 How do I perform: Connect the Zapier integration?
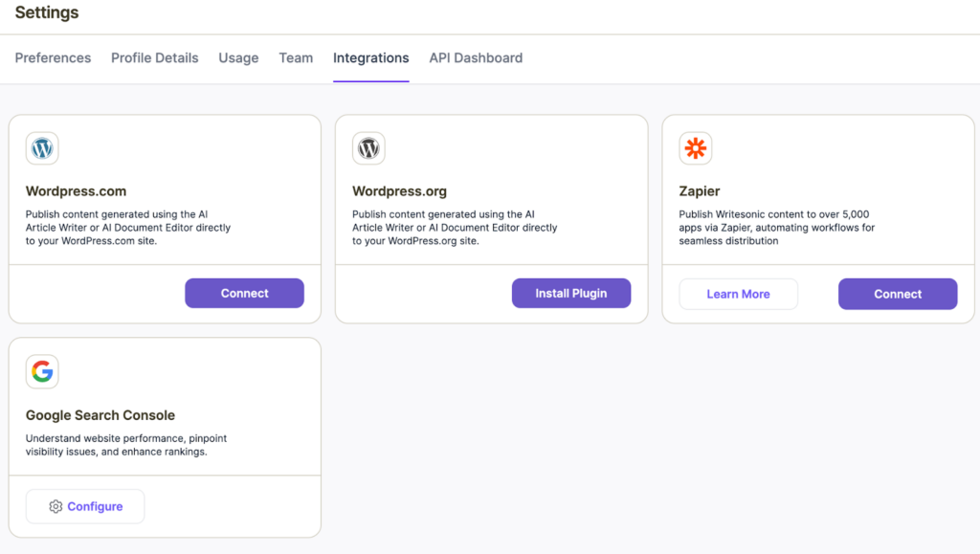pyautogui.click(x=898, y=294)
